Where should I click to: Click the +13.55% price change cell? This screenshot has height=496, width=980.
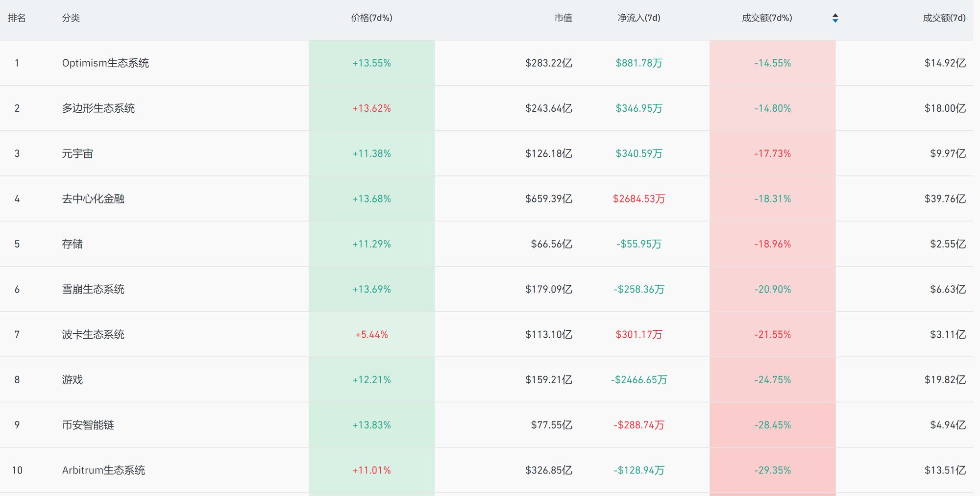tap(371, 63)
